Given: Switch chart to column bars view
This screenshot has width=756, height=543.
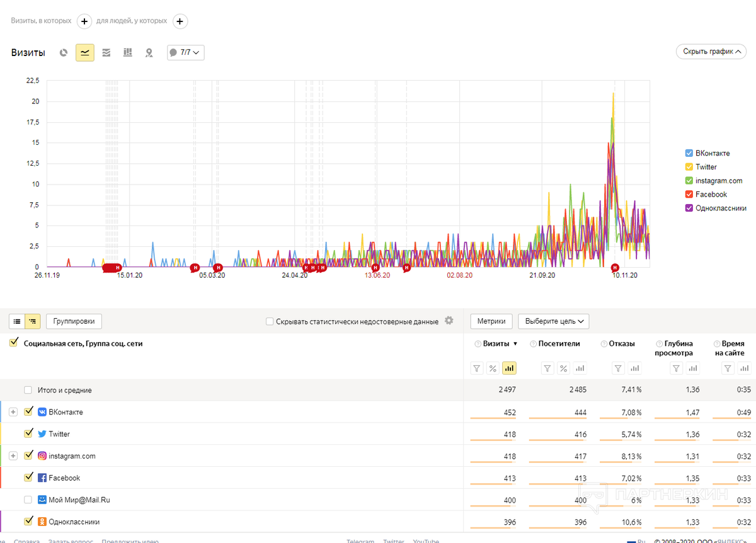Looking at the screenshot, I should point(128,53).
